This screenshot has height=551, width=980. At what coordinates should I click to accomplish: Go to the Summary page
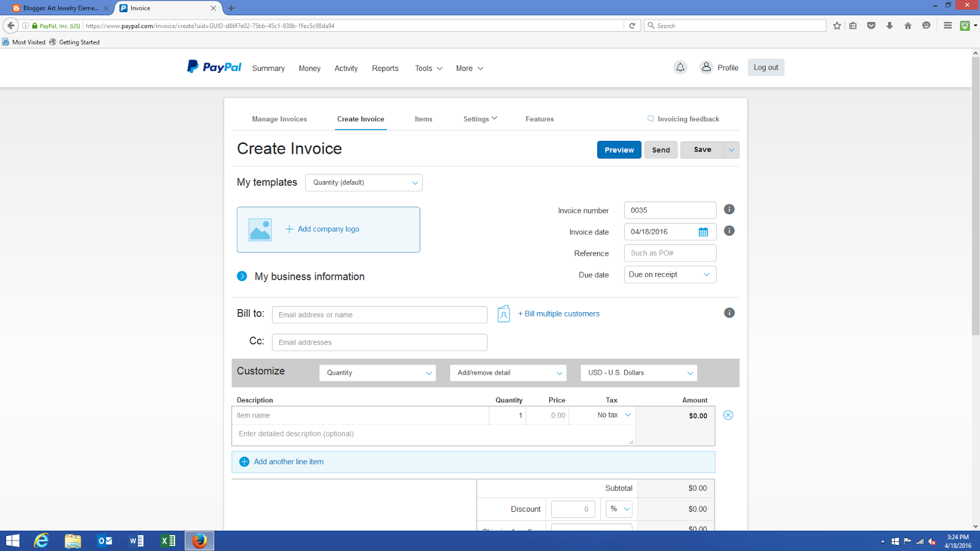coord(268,68)
